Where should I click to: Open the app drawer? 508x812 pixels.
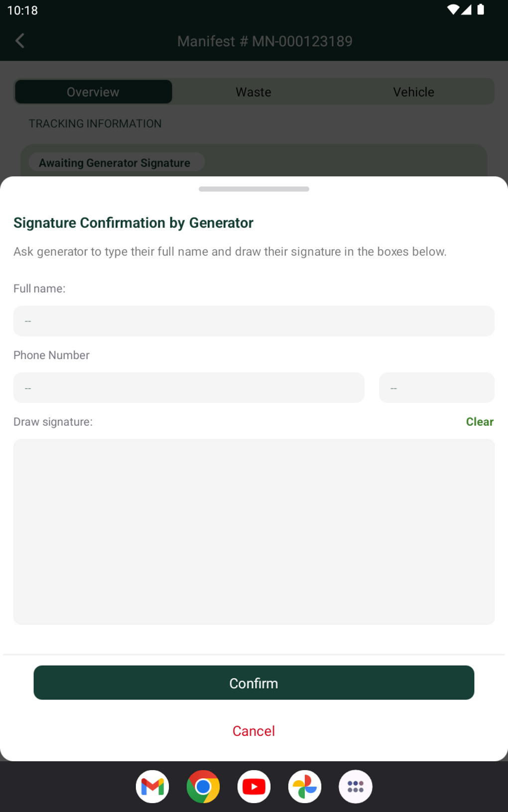click(356, 787)
